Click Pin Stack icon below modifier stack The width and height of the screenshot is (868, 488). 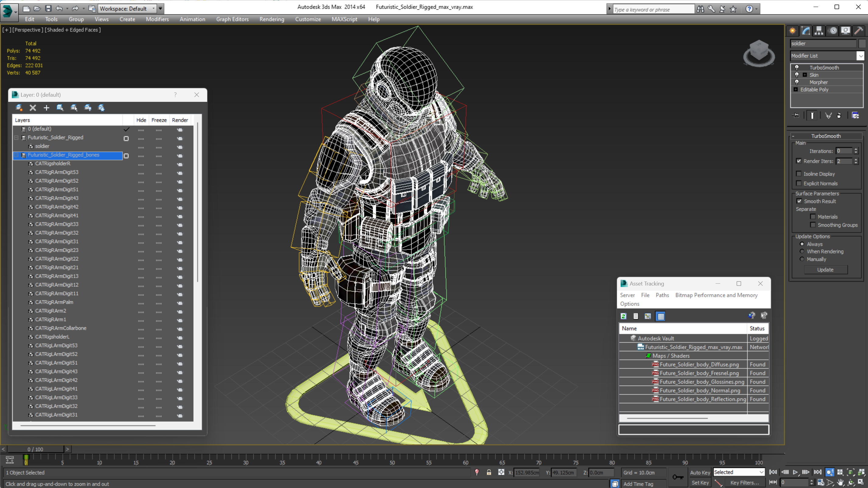point(796,116)
